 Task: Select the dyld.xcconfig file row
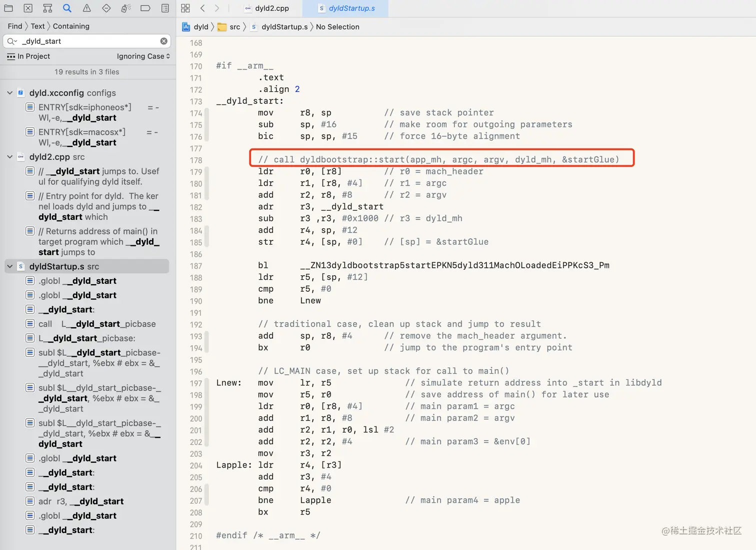coord(87,93)
